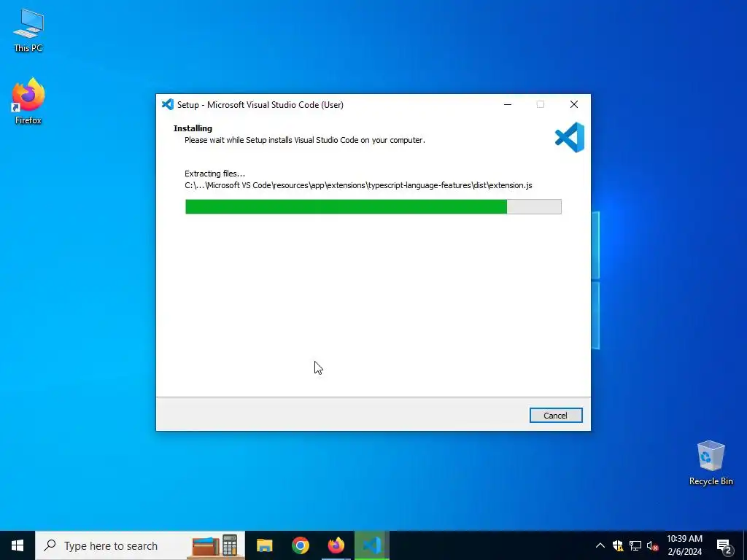Open File Explorer from the taskbar
Image resolution: width=747 pixels, height=560 pixels.
(x=264, y=545)
